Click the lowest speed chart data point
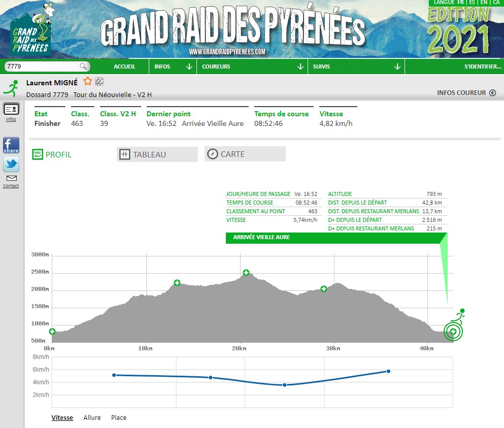The width and height of the screenshot is (504, 428). [x=284, y=385]
